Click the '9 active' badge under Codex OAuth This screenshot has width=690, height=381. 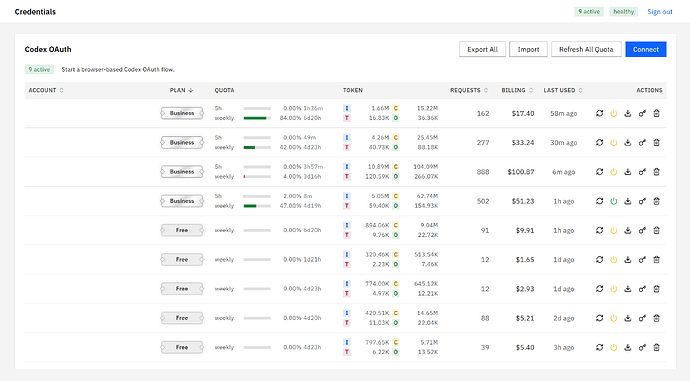point(39,70)
